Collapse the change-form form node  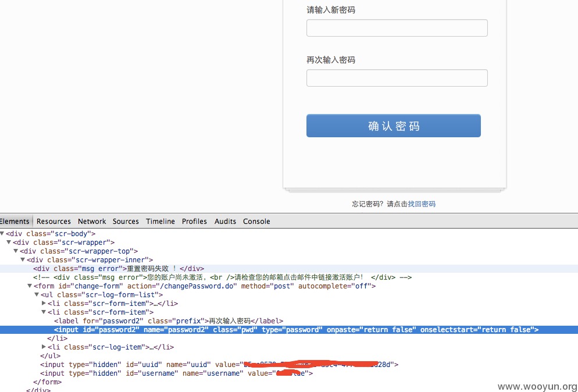pyautogui.click(x=30, y=286)
